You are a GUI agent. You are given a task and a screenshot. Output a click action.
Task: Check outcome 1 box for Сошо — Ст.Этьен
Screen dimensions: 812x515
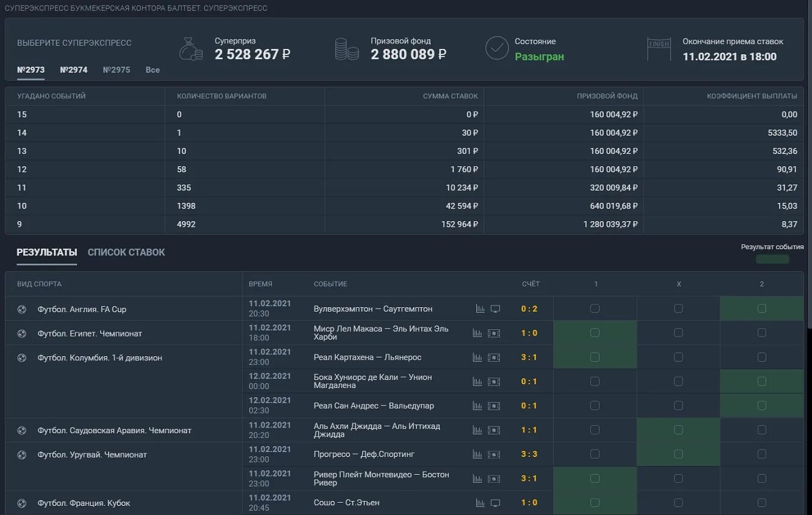595,502
